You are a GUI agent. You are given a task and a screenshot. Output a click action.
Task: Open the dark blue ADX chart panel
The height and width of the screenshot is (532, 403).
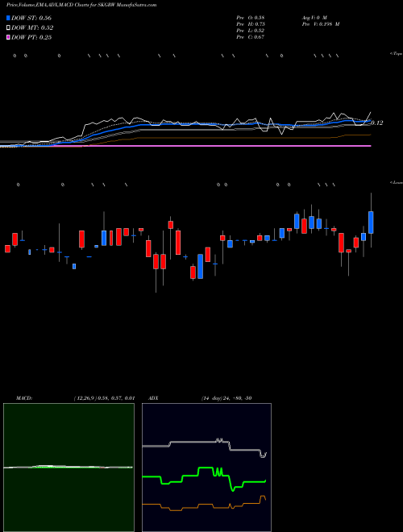coord(206,468)
